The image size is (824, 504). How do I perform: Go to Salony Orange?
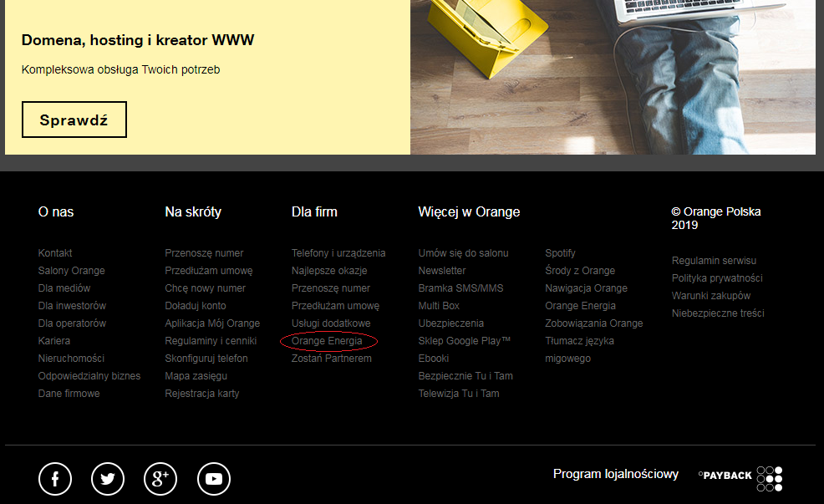pos(72,270)
